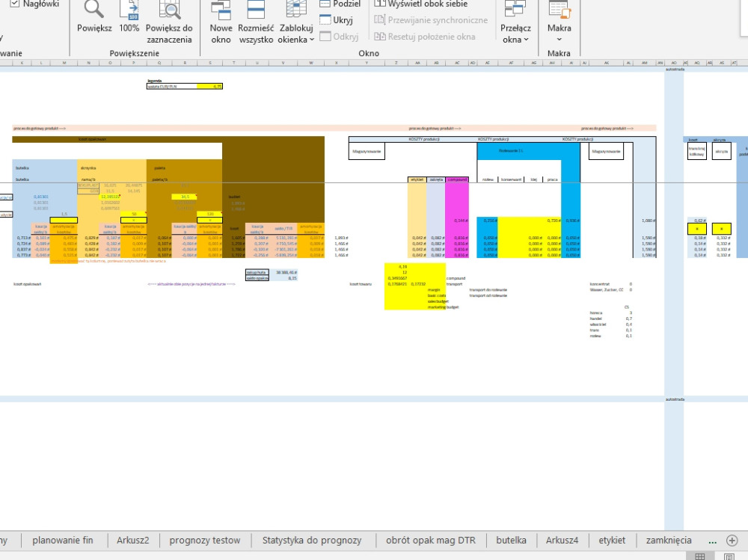The image size is (748, 560).
Task: Open the Arkusz4 sheet tab
Action: (562, 540)
